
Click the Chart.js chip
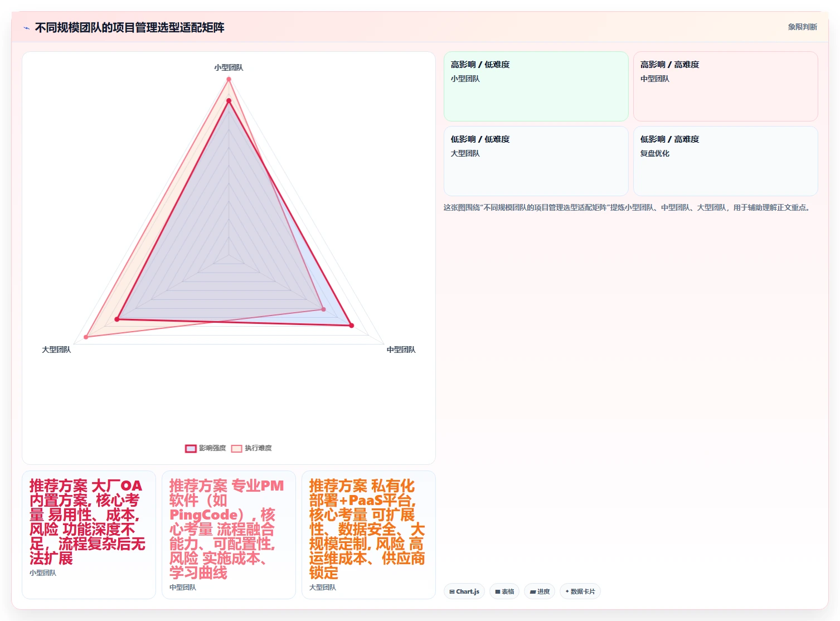(x=464, y=591)
